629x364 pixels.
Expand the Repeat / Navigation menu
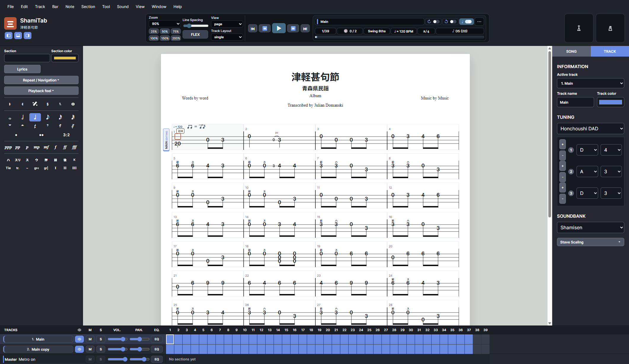coord(41,80)
